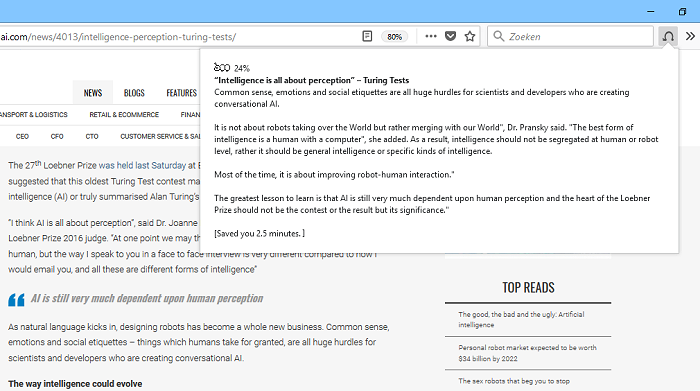This screenshot has width=700, height=391.
Task: Click the magnifier icon in search box
Action: 499,36
